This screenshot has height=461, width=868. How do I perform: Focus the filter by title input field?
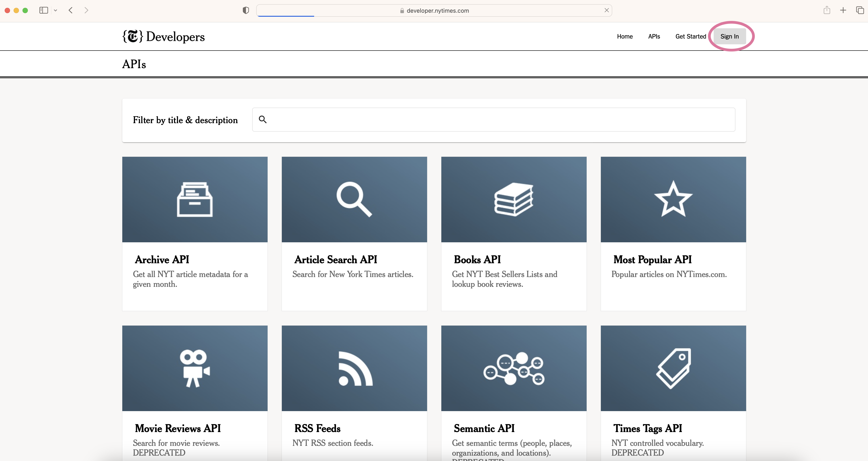[x=493, y=120]
